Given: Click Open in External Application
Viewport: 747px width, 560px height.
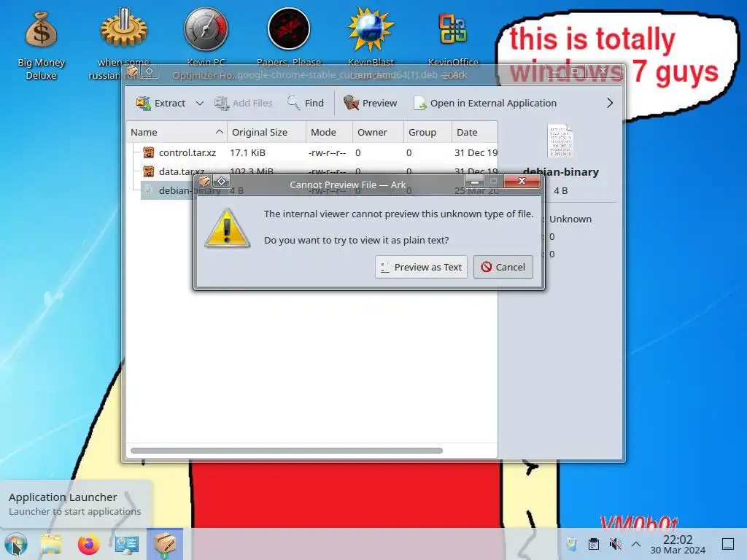Looking at the screenshot, I should click(485, 103).
